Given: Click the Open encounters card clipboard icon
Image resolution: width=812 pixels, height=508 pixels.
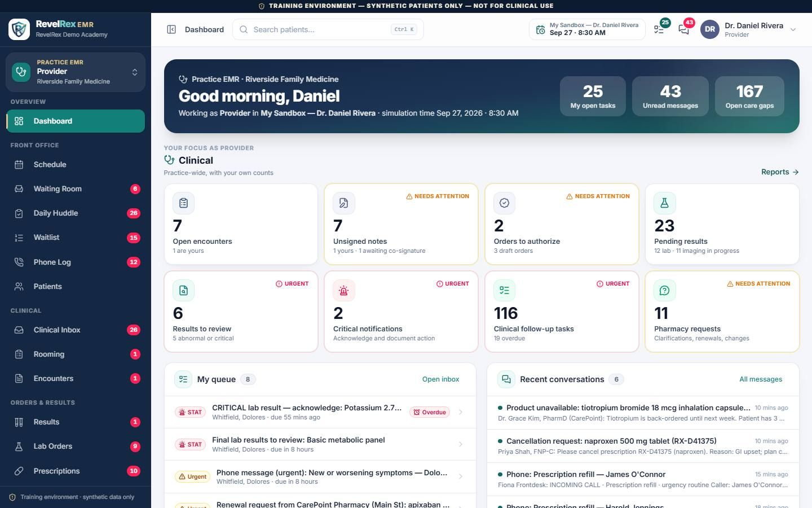Looking at the screenshot, I should 183,203.
